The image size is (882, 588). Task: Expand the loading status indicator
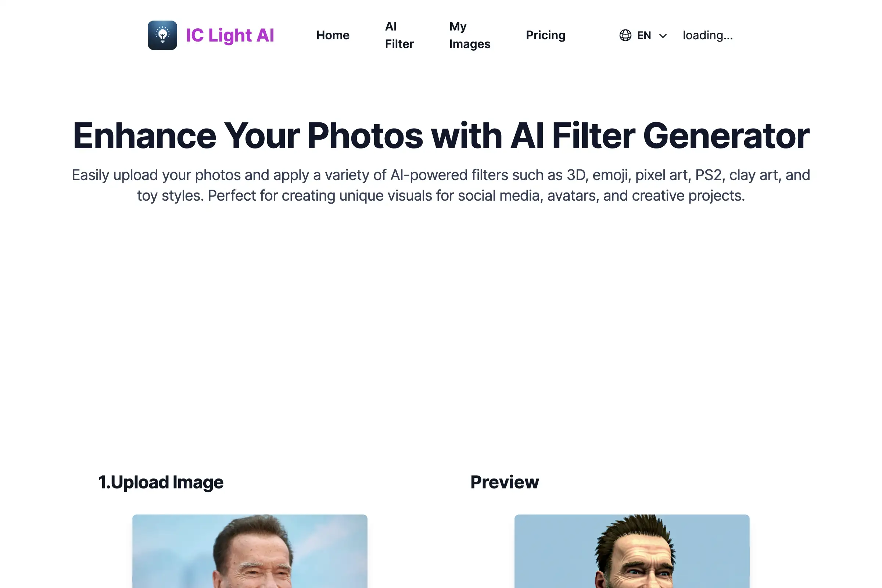point(707,35)
